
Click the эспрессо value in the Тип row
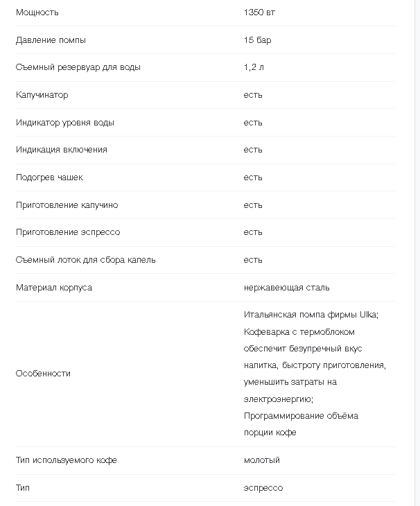pyautogui.click(x=263, y=488)
